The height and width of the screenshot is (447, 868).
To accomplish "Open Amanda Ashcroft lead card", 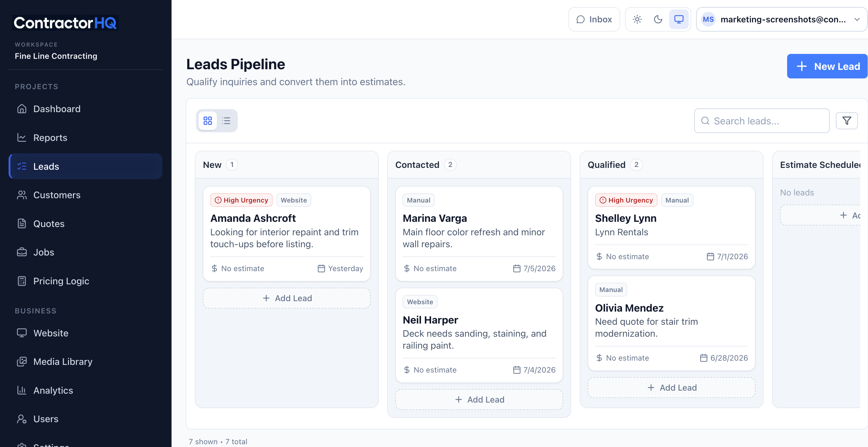I will click(x=287, y=234).
